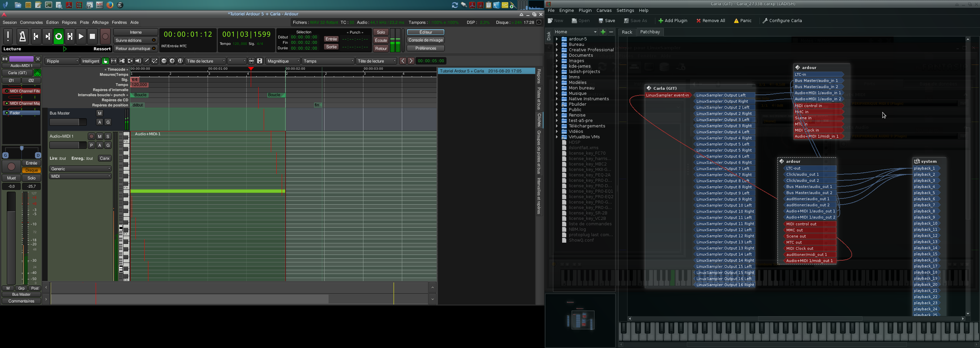Click the zoom out magnifier icon
This screenshot has width=980, height=348.
point(164,61)
